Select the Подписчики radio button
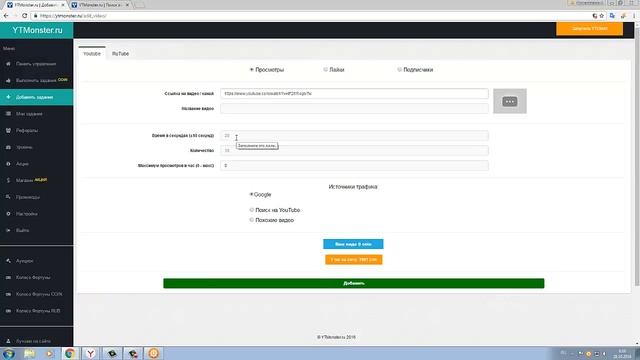Screen dimensions: 640x360 (399, 70)
